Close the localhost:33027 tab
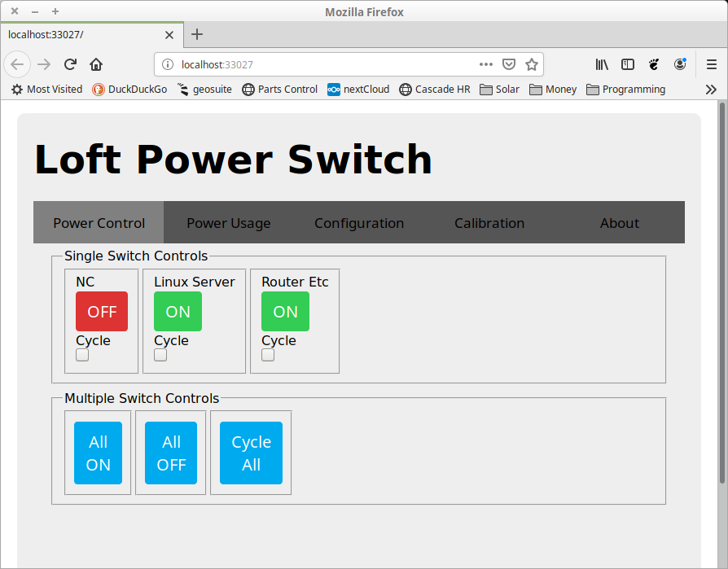 point(169,35)
